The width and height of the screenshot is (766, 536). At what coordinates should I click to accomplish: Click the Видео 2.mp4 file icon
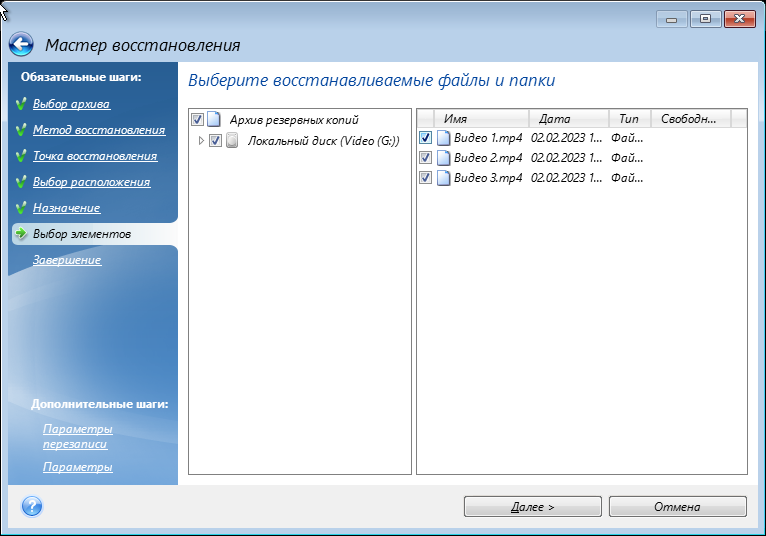(443, 158)
